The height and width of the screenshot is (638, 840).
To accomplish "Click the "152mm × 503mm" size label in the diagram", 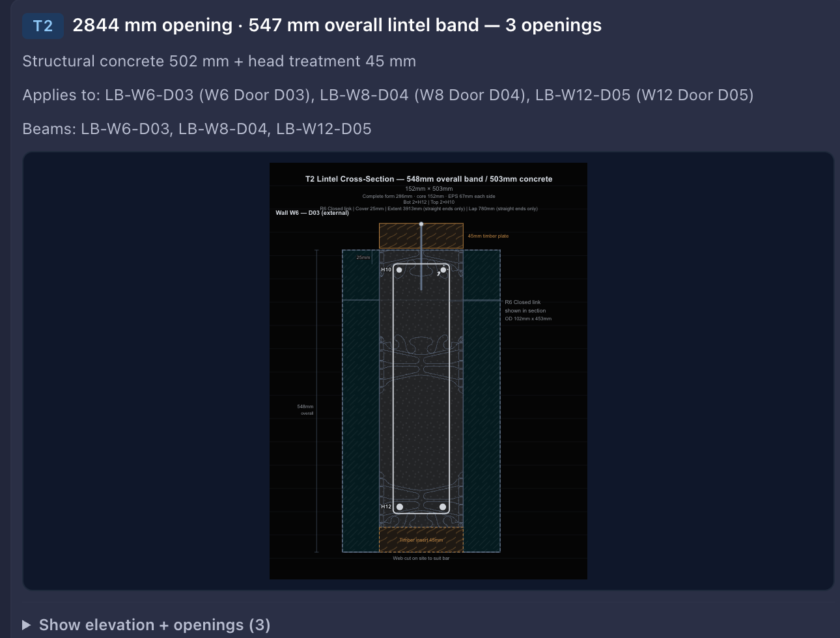I will pos(428,189).
